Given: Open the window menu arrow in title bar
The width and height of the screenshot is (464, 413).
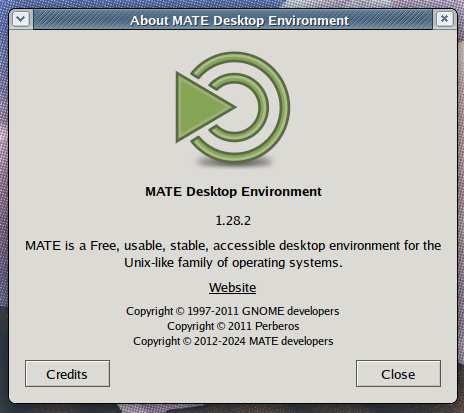Looking at the screenshot, I should pos(21,19).
